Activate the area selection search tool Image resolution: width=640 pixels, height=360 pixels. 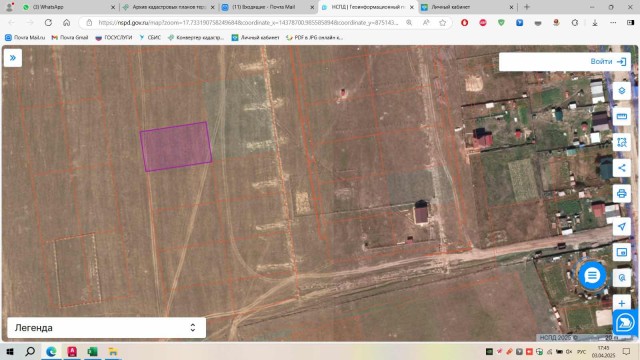point(621,142)
